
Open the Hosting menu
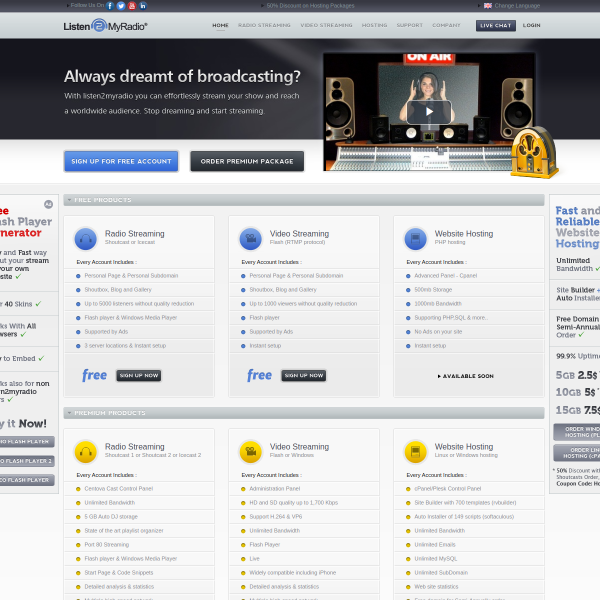click(374, 25)
